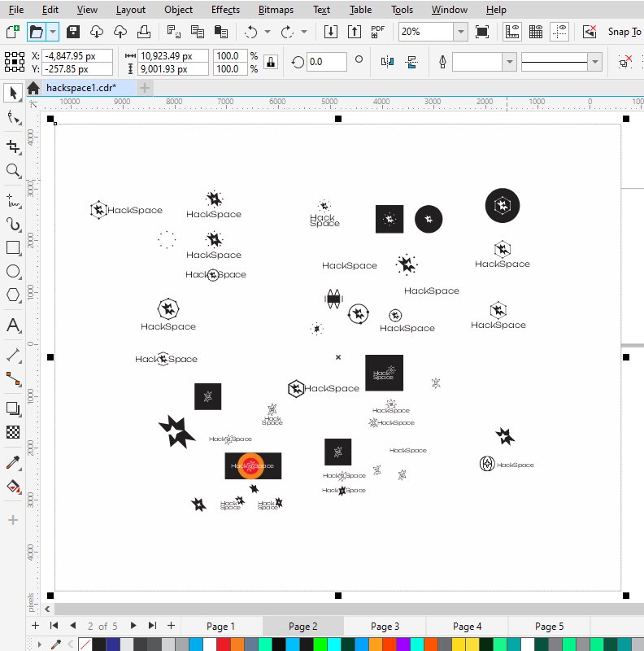Toggle snap off button
The width and height of the screenshot is (644, 651).
click(590, 32)
